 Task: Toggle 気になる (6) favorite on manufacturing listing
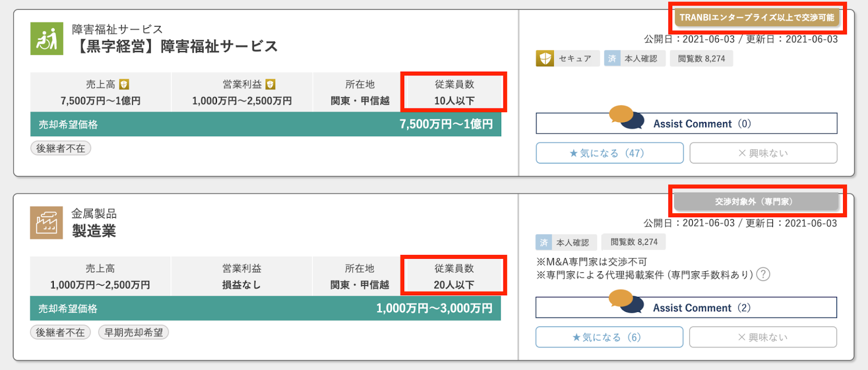(x=609, y=337)
